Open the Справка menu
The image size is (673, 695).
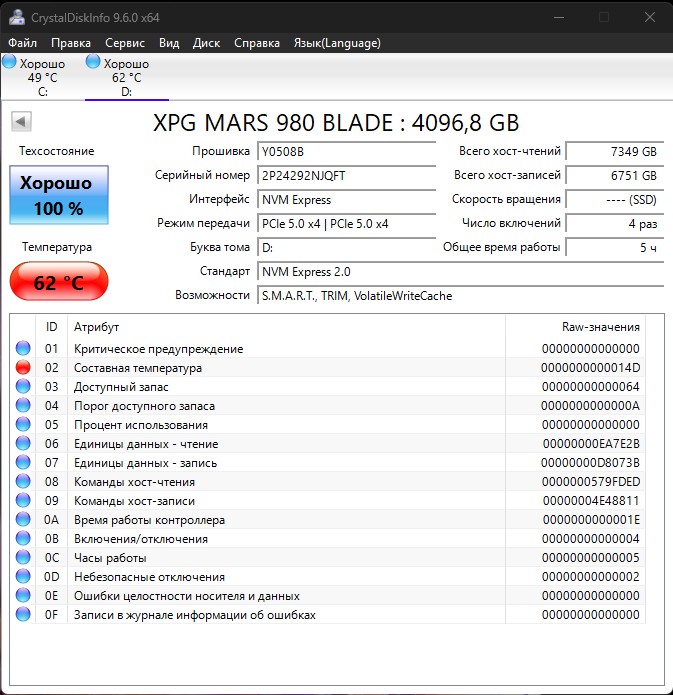click(x=257, y=43)
